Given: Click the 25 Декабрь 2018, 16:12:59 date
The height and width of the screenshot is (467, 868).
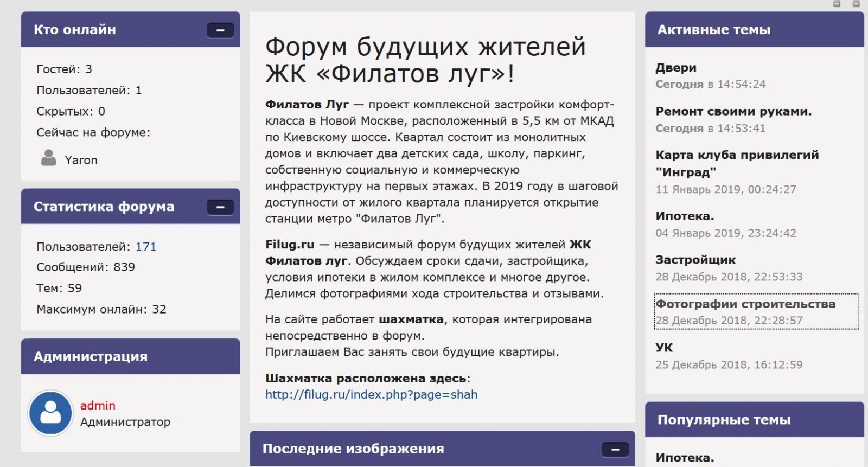Looking at the screenshot, I should [x=729, y=364].
